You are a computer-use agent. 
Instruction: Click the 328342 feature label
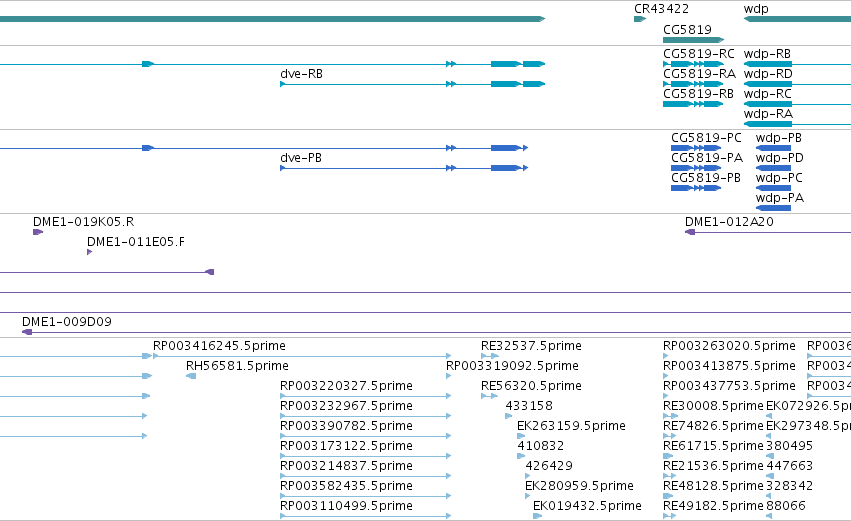click(x=789, y=486)
